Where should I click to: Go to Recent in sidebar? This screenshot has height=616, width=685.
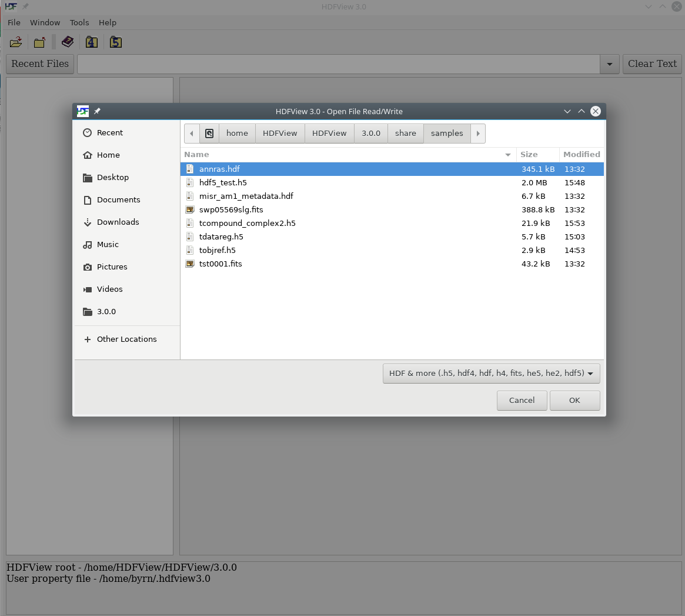[127, 132]
